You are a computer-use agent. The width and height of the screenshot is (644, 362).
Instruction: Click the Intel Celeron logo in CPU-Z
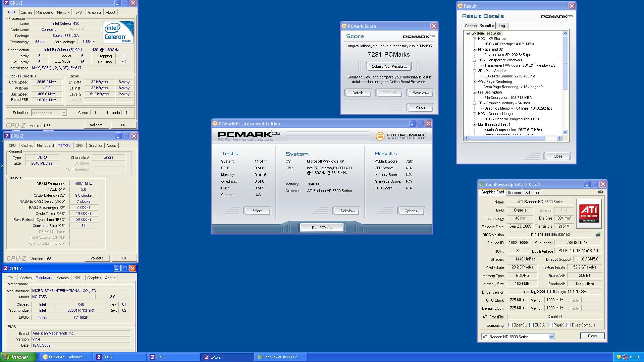[118, 32]
